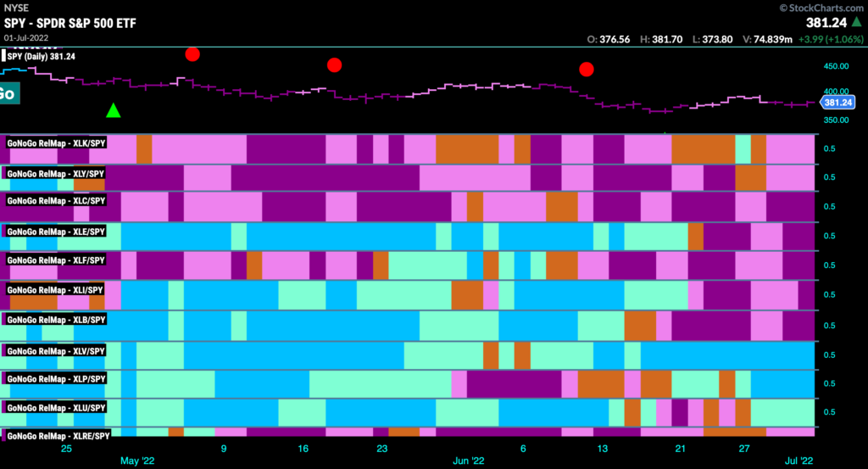Select the GoNoGo RelMap - XLP/SPY label
The image size is (868, 469).
point(56,379)
